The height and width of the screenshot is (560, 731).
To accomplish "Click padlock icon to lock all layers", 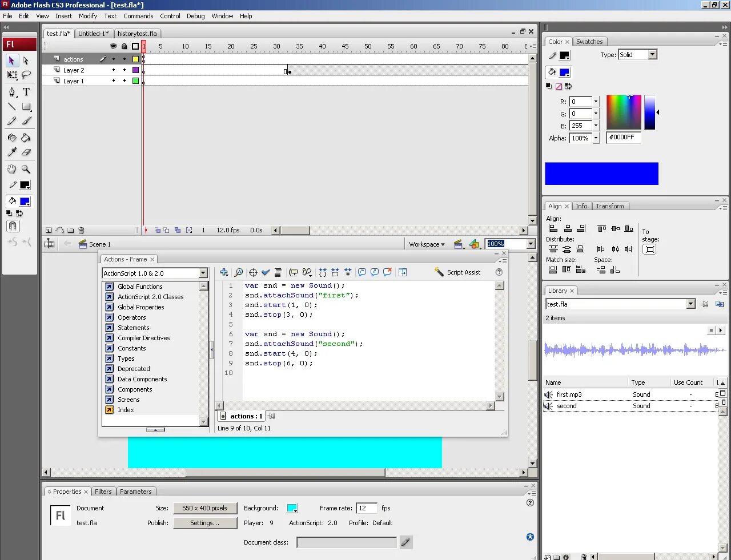I will point(124,46).
